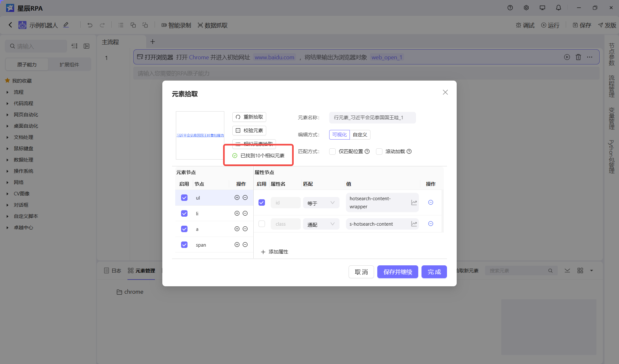Remove the span node with minus icon
The width and height of the screenshot is (619, 364).
click(245, 245)
